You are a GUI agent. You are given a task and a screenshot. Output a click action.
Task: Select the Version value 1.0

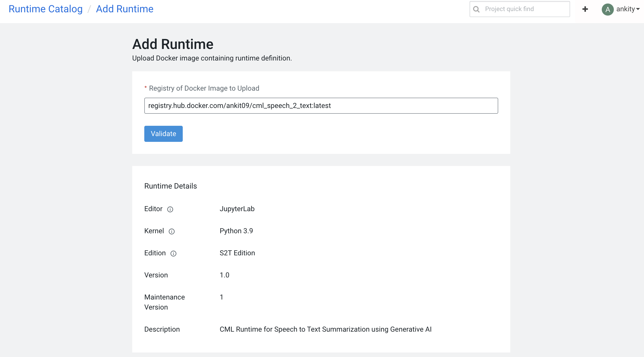coord(224,275)
